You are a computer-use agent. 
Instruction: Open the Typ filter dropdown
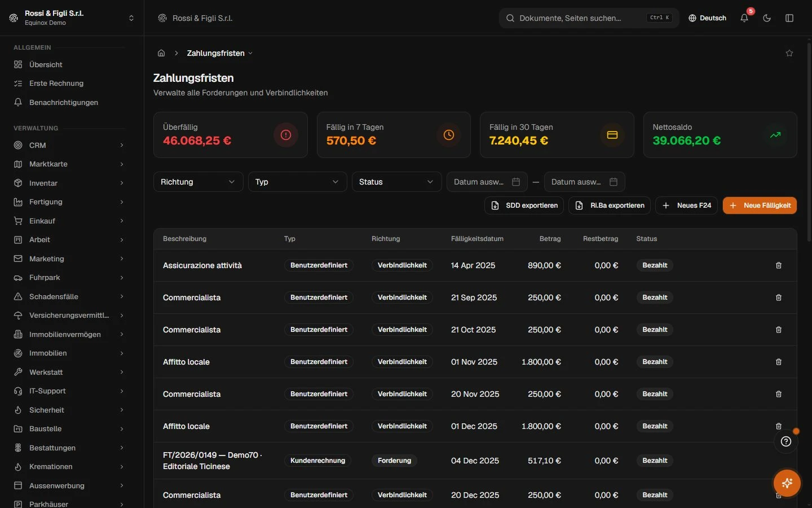pos(297,182)
